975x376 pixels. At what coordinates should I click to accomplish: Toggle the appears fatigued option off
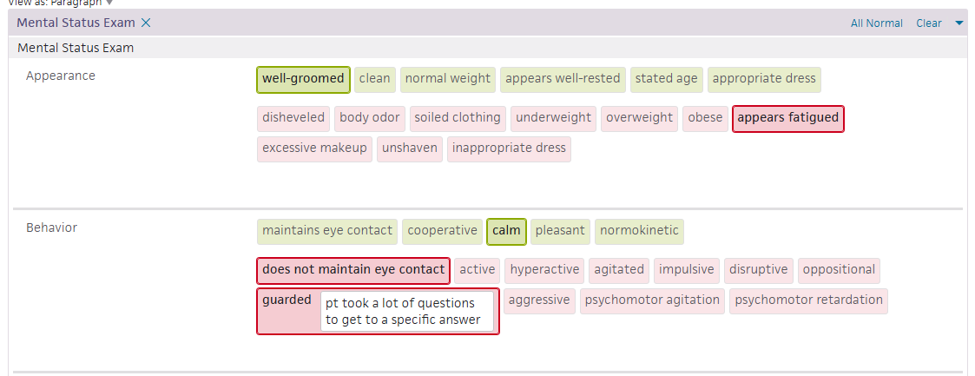coord(788,119)
